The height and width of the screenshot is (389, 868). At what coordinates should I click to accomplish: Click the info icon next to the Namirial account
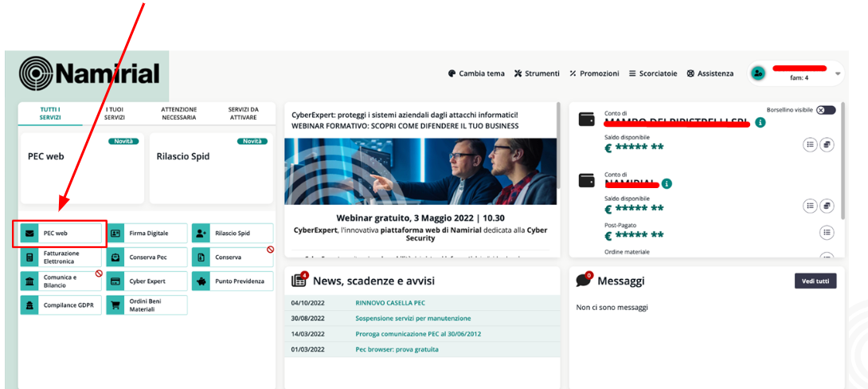tap(667, 183)
